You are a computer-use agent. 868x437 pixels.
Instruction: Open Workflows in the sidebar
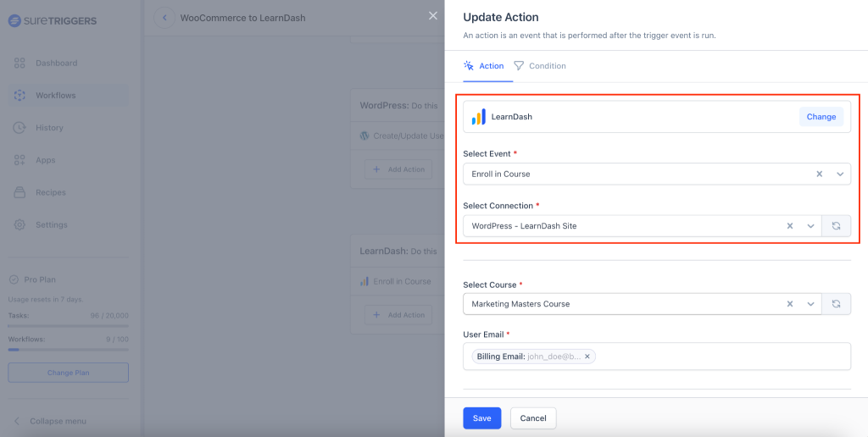[55, 96]
